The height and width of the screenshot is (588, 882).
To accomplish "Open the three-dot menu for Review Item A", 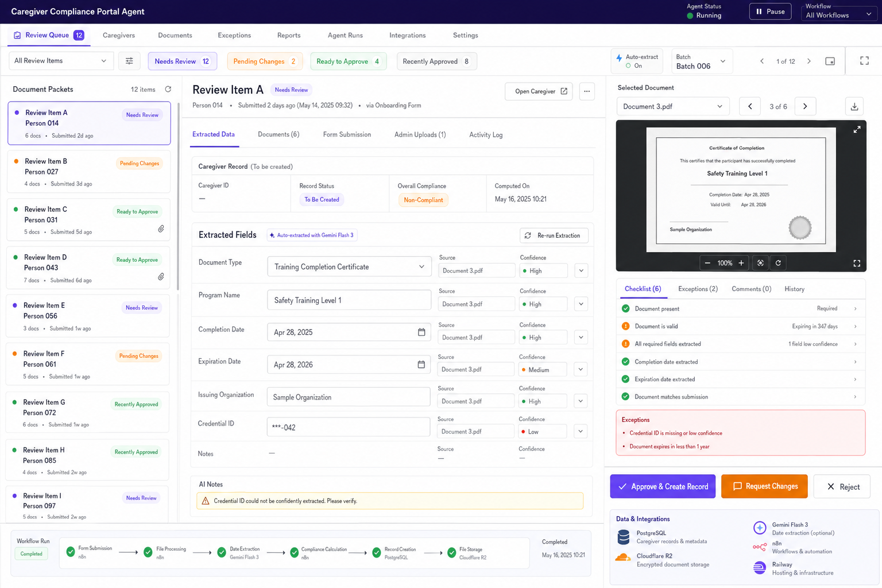I will coord(587,91).
